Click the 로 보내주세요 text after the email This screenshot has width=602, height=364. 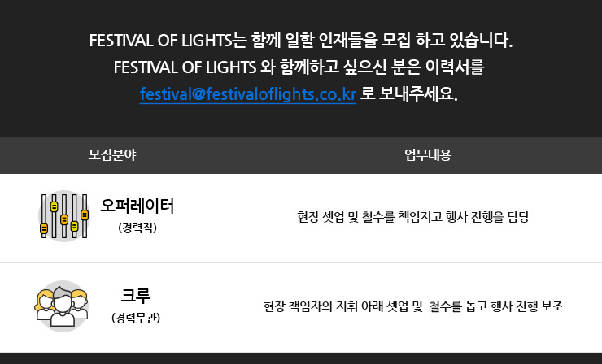408,94
